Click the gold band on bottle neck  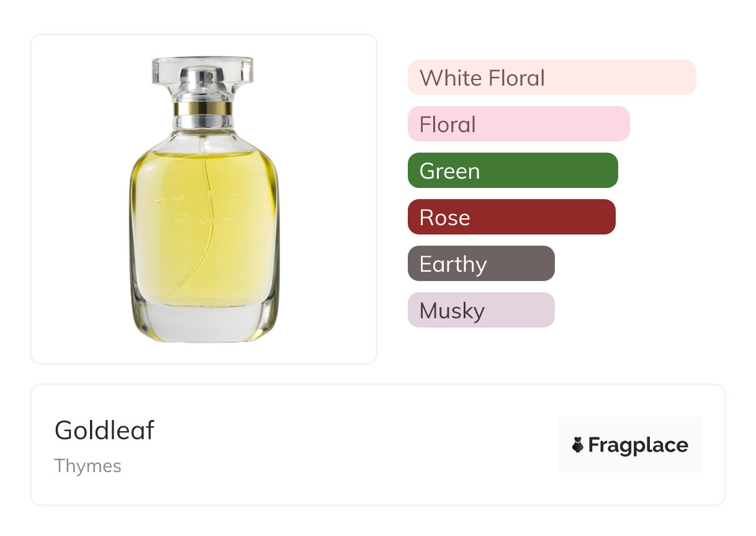203,109
